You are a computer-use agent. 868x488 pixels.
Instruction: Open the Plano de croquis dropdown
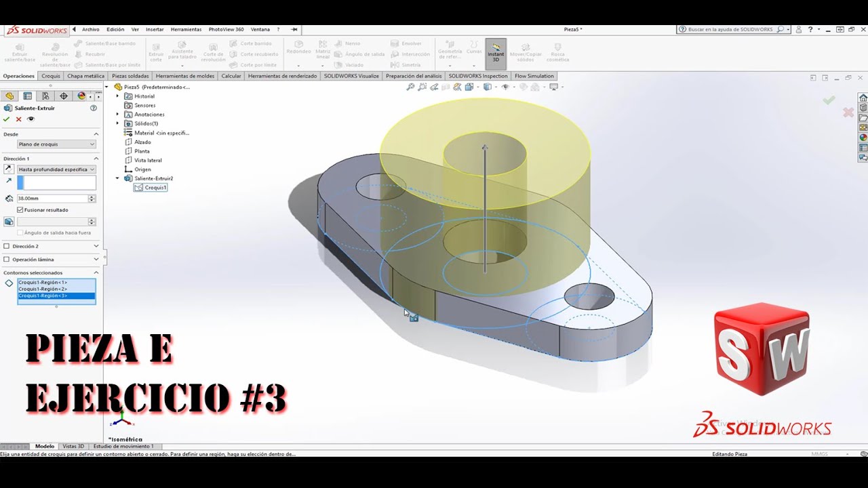point(56,144)
